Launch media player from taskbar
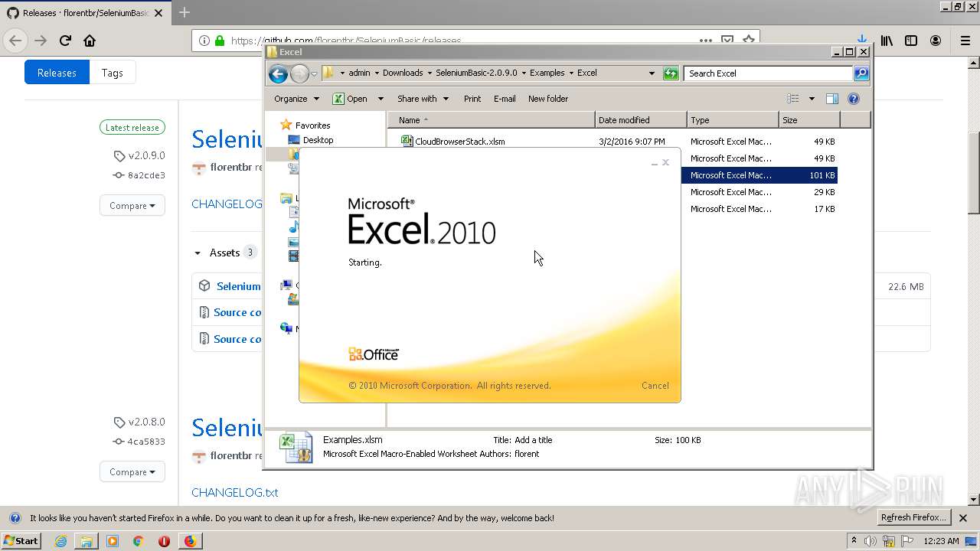Image resolution: width=980 pixels, height=551 pixels. click(x=113, y=541)
